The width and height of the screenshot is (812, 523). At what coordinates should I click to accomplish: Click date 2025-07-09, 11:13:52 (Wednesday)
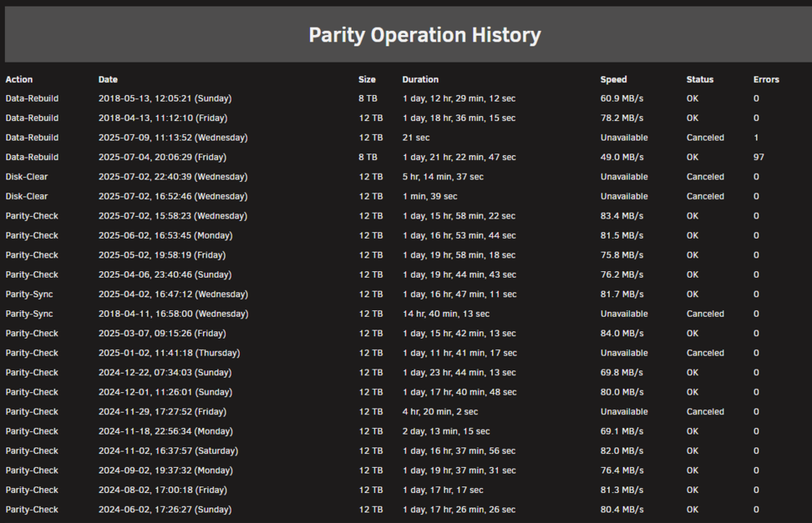click(173, 138)
